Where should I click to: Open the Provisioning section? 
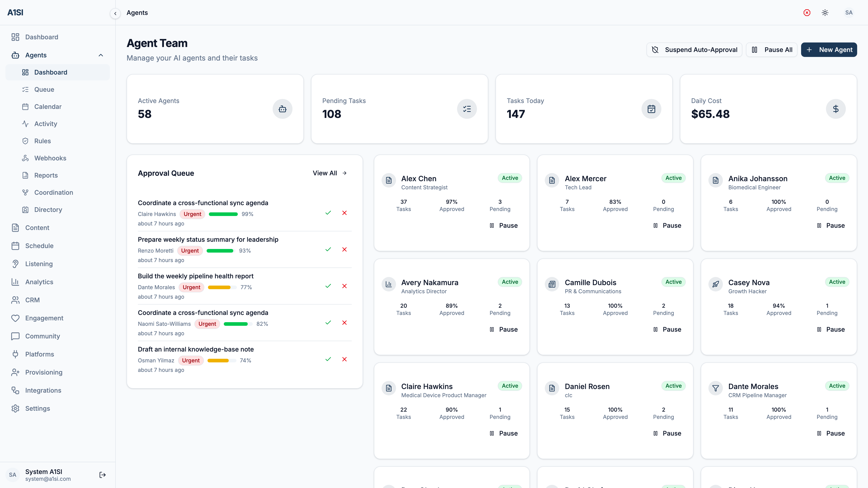[x=57, y=373]
